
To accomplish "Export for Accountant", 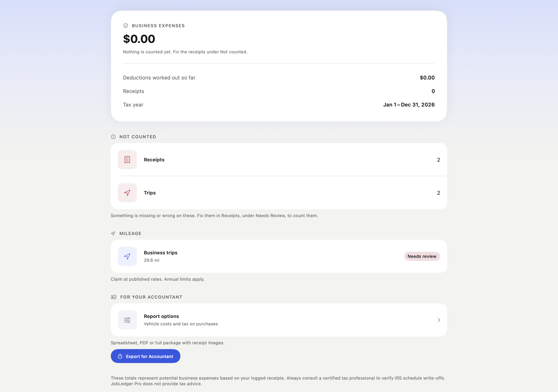I will tap(145, 356).
